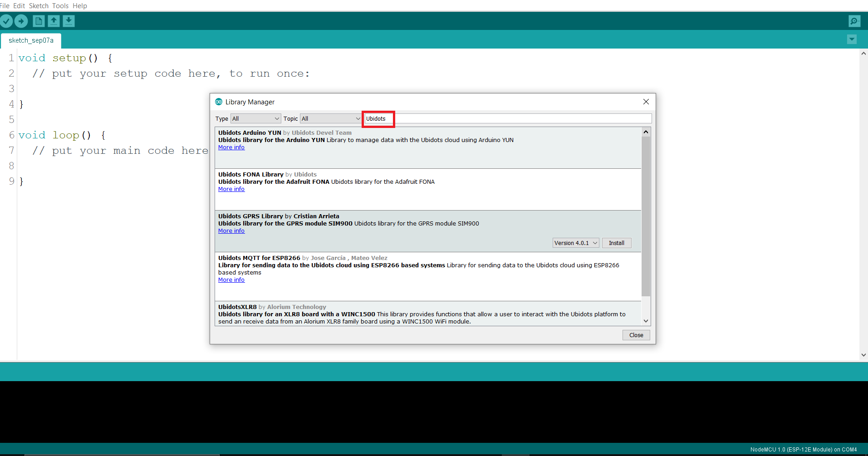
Task: Click the Library Manager Arduino logo icon
Action: pos(219,102)
